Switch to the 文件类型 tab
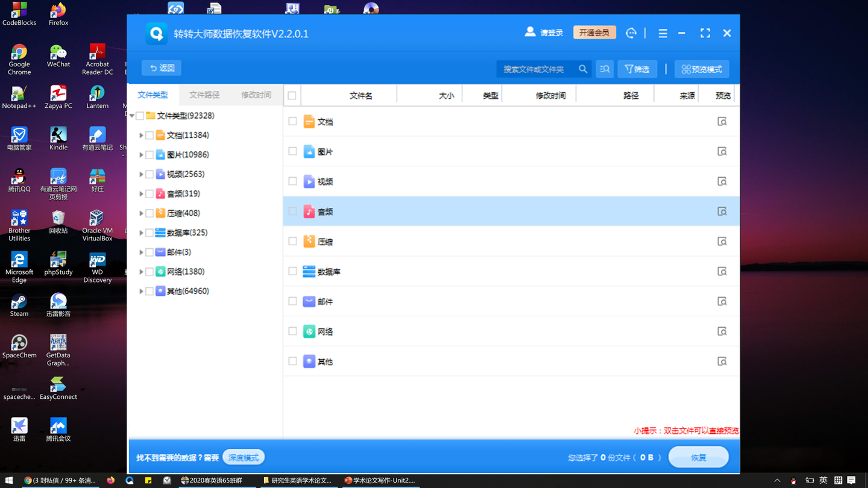Screen dimensions: 868x488 pyautogui.click(x=153, y=95)
